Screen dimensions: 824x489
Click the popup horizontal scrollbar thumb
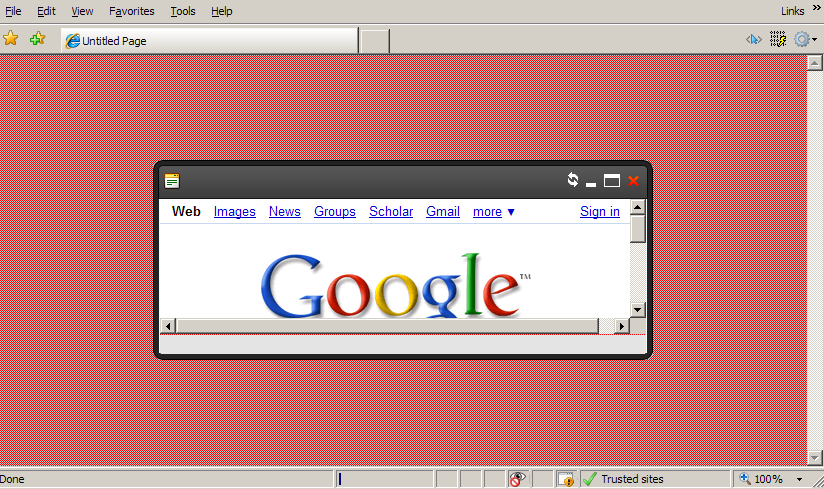pyautogui.click(x=387, y=326)
